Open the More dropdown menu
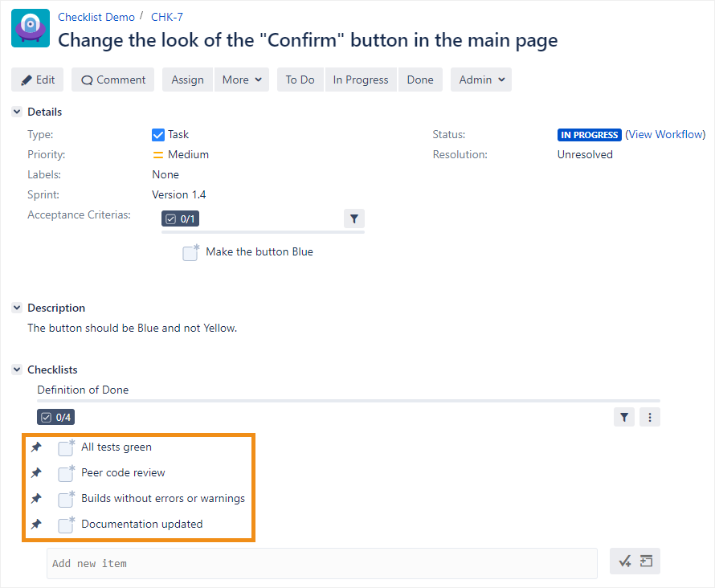This screenshot has width=715, height=588. click(x=242, y=80)
